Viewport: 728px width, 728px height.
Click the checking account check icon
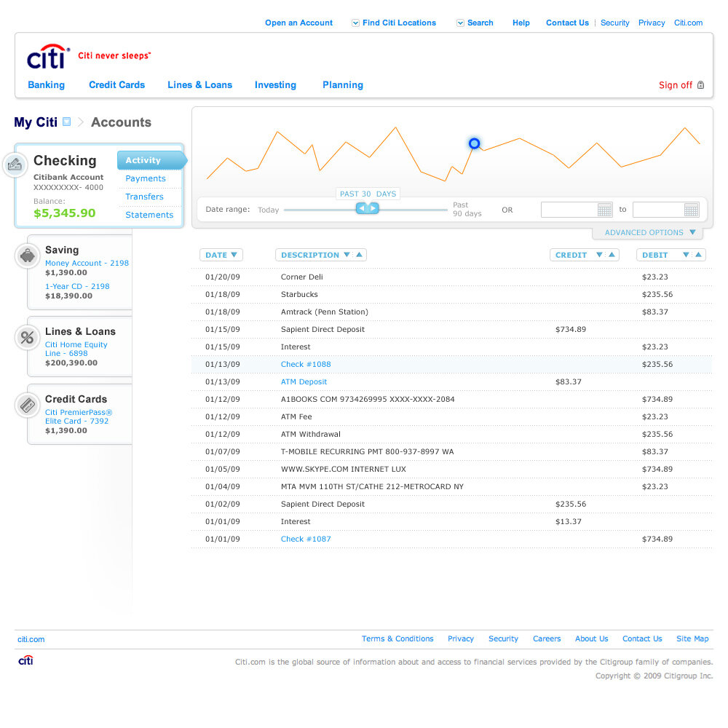tap(15, 165)
